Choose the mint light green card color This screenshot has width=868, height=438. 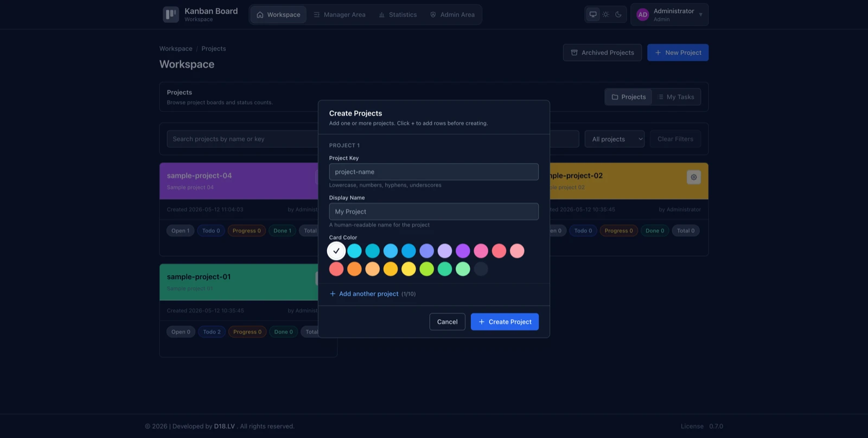click(x=463, y=269)
